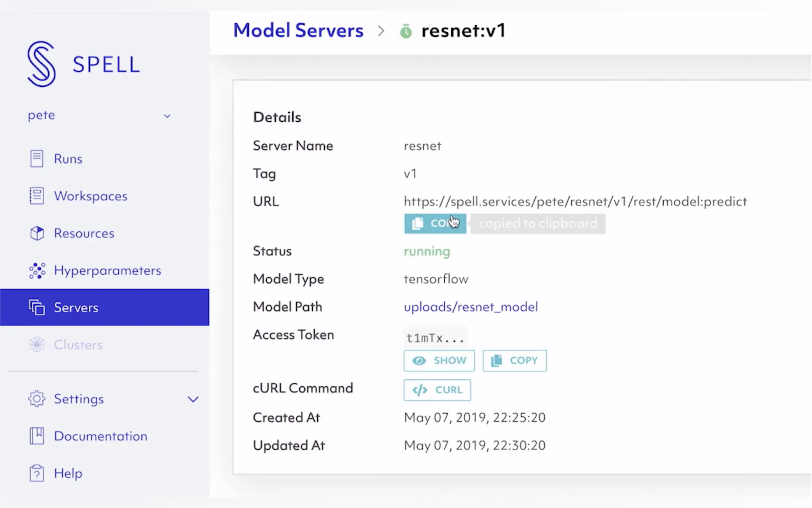Copy the access token
The height and width of the screenshot is (508, 812).
coord(514,361)
